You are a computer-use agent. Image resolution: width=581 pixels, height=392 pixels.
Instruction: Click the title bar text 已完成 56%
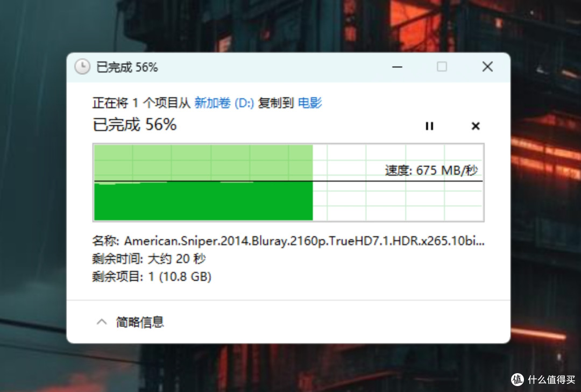[x=127, y=67]
